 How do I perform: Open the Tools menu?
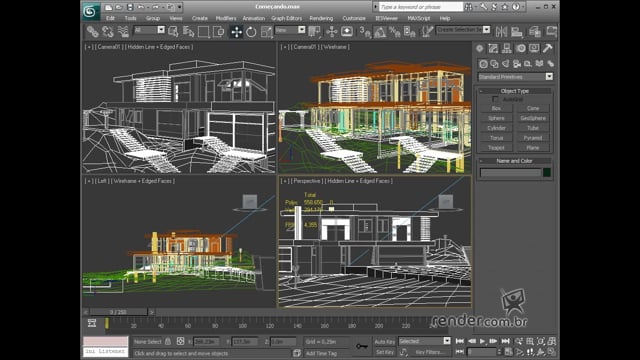(x=131, y=18)
